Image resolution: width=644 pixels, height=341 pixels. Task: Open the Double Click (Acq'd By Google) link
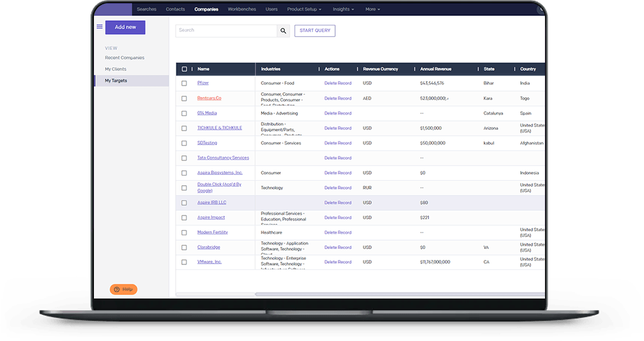219,188
